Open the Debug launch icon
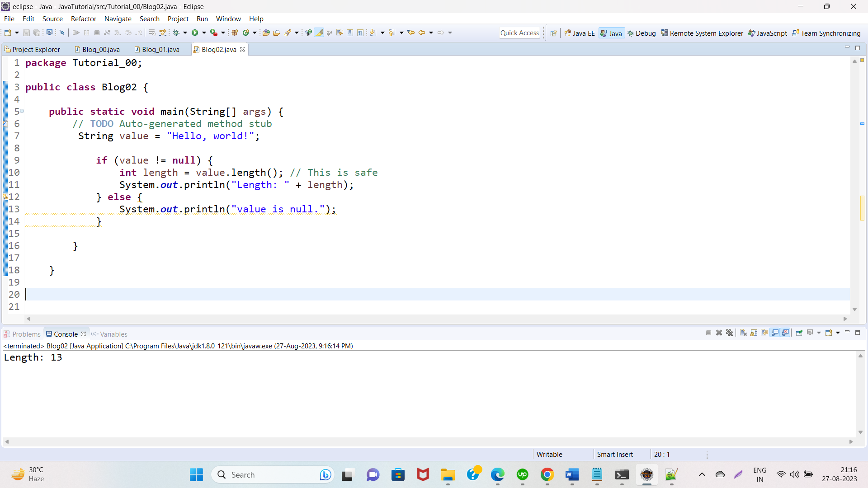 [176, 33]
